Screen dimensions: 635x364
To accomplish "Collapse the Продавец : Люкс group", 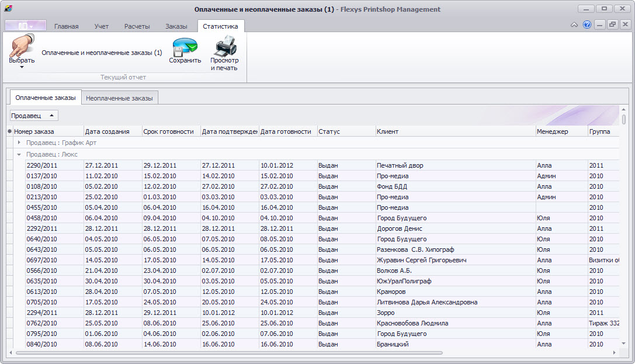I will tap(19, 154).
